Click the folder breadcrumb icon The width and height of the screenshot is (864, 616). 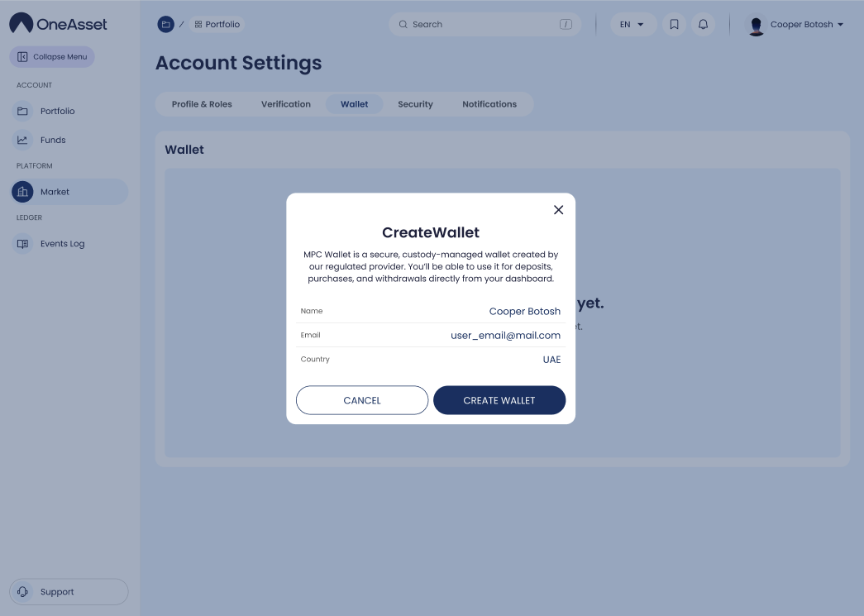click(165, 25)
